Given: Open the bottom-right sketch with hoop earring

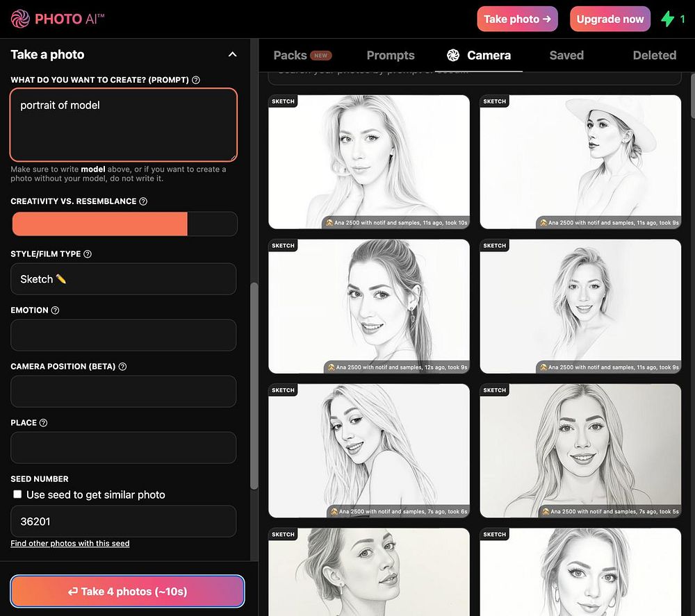Looking at the screenshot, I should coord(580,572).
